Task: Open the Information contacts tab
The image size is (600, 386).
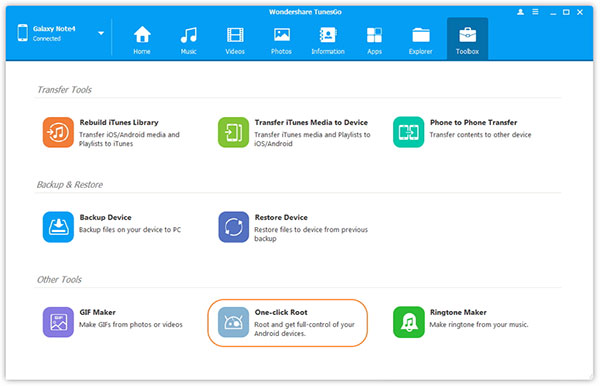Action: (x=328, y=40)
